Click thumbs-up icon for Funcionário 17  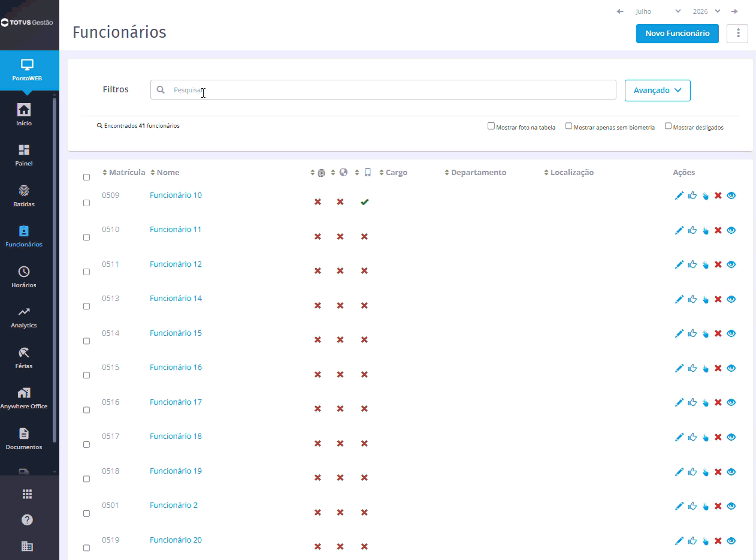click(693, 402)
